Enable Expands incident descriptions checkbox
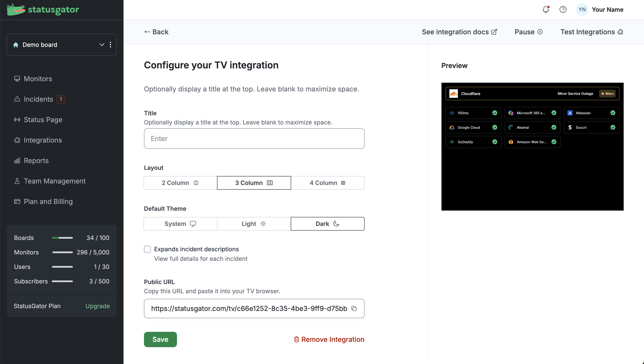 (148, 249)
